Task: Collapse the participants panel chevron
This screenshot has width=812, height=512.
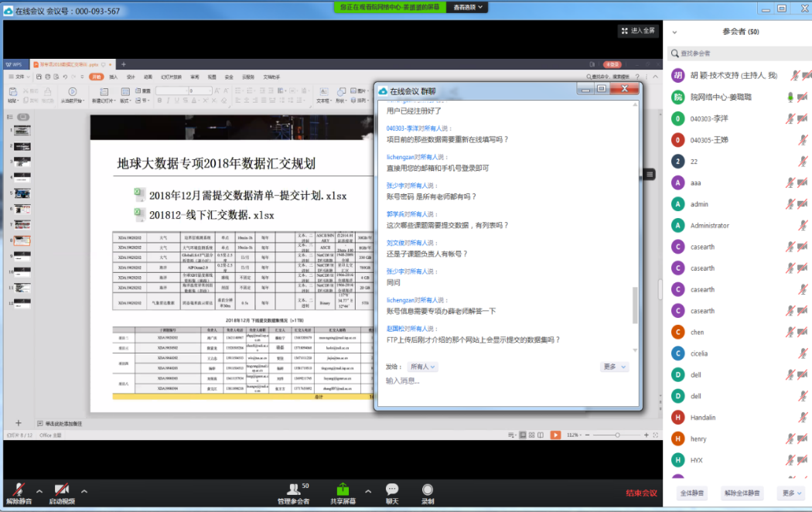Action: click(x=674, y=32)
